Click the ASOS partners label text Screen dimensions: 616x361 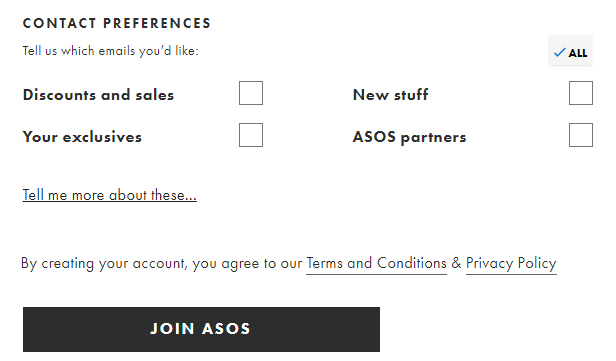409,137
